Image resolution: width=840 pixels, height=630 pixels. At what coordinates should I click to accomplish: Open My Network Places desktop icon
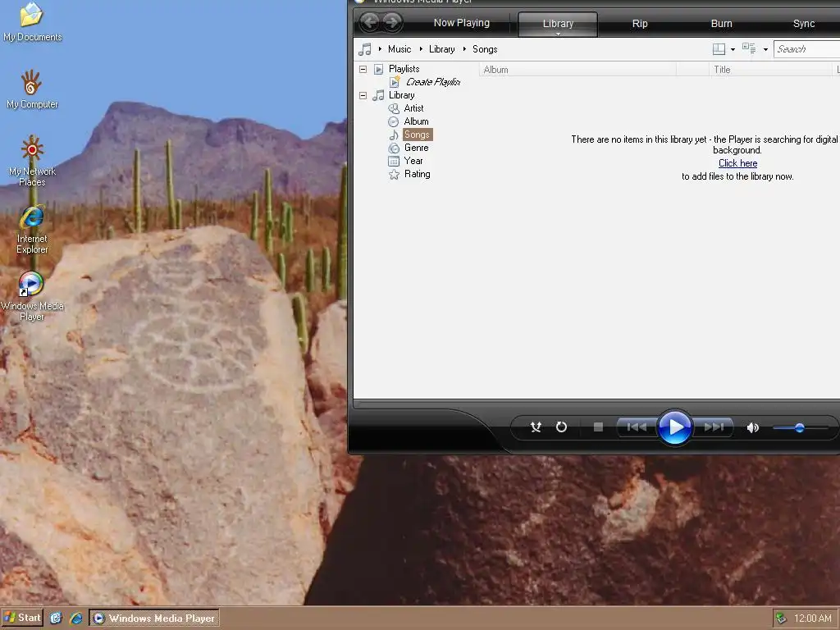32,161
